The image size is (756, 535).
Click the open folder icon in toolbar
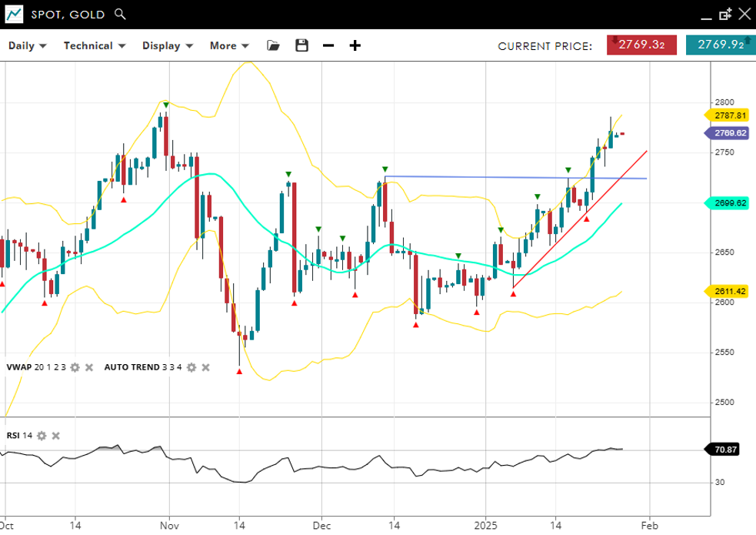point(273,45)
